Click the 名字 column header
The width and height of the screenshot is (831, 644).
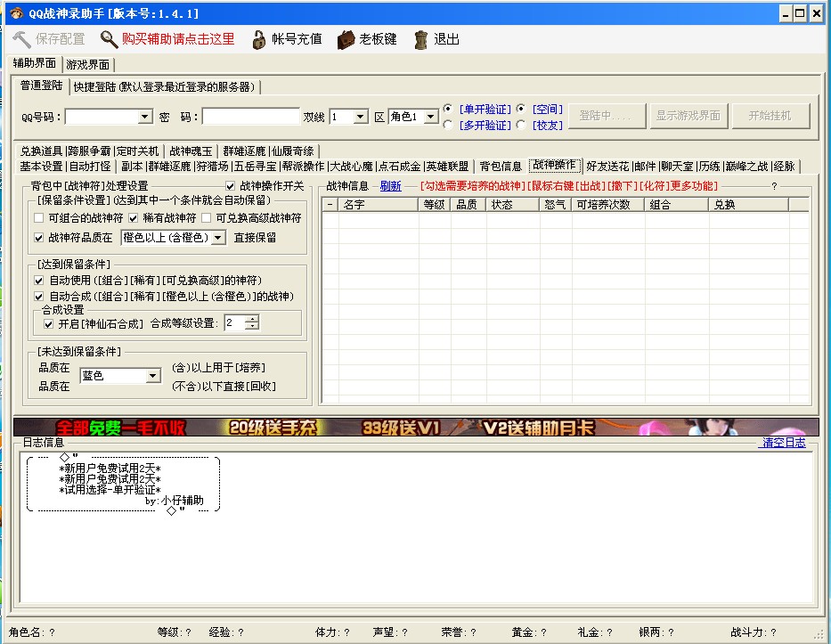[379, 205]
